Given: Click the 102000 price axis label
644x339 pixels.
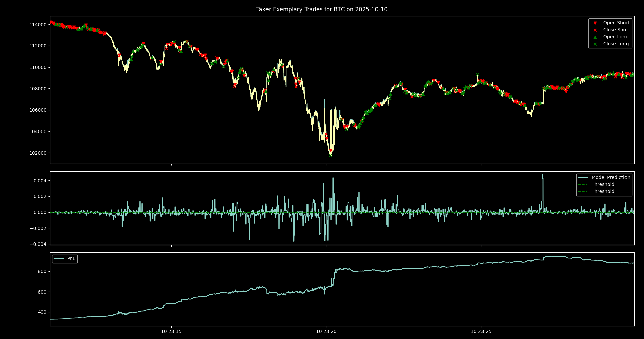Looking at the screenshot, I should pos(38,153).
